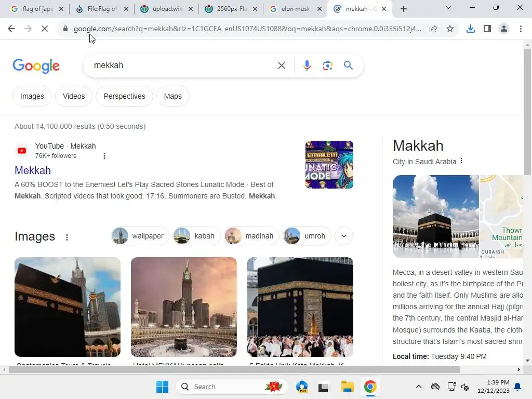The image size is (532, 399).
Task: Filter results by Images
Action: [x=32, y=96]
